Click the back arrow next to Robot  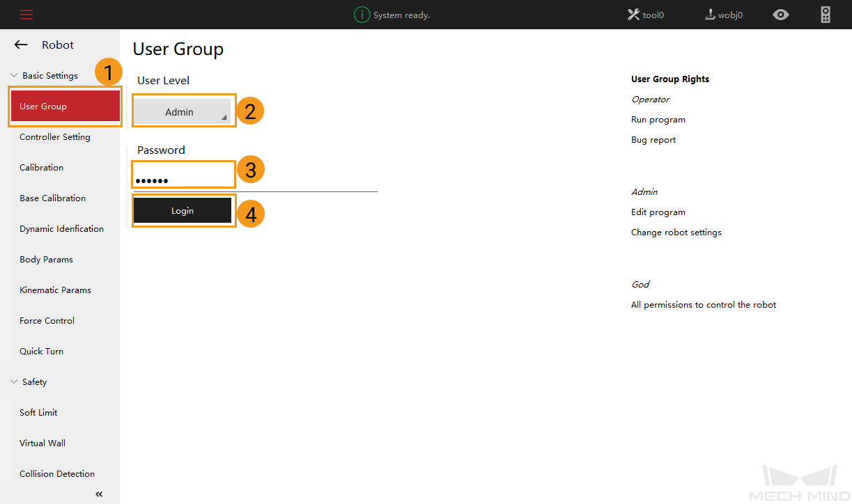21,45
